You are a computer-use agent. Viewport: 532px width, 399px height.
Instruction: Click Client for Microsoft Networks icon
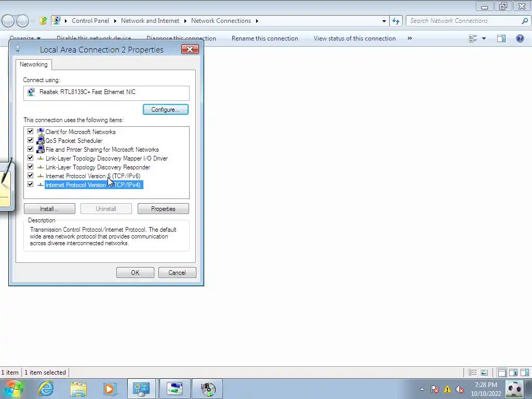pyautogui.click(x=41, y=131)
